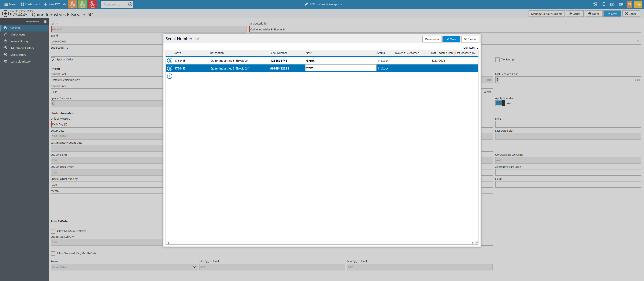Click the pencil edit icon near dealership name
Screen dimensions: 644x281
tap(306, 4)
